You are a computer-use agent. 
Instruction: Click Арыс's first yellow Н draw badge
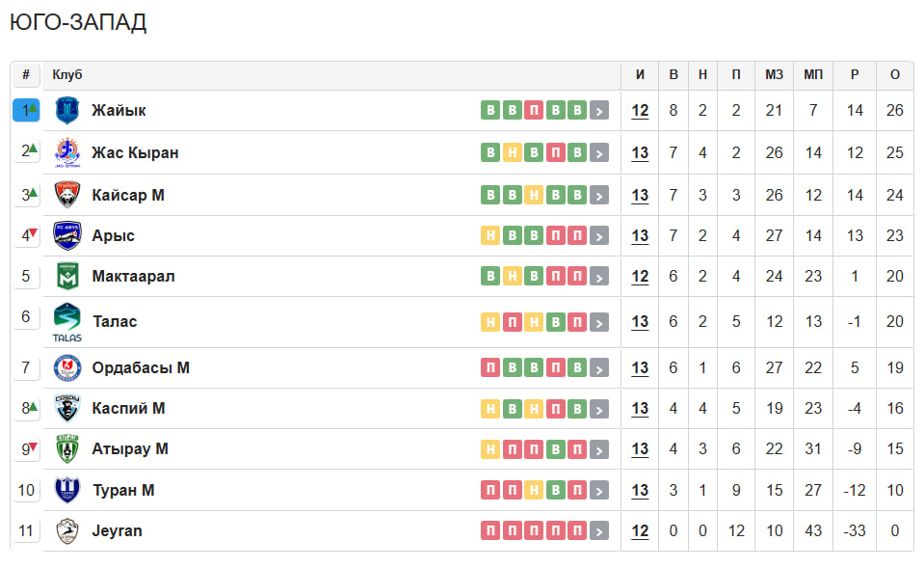(x=490, y=235)
